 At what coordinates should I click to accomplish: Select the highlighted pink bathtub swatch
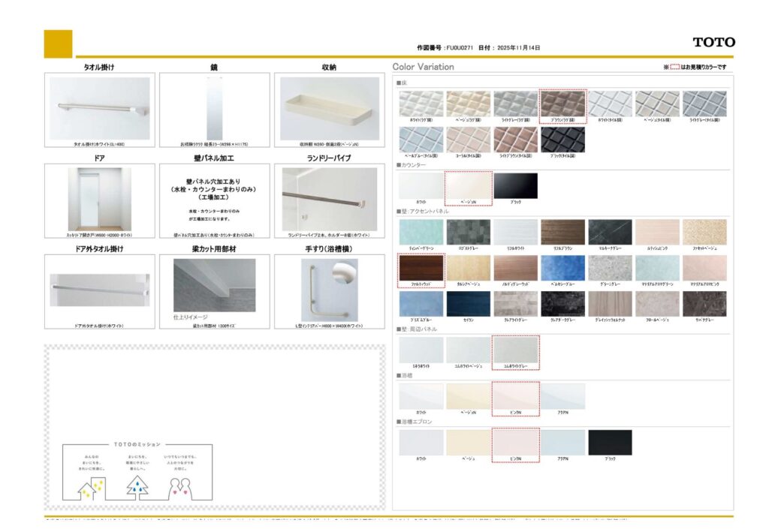[515, 395]
